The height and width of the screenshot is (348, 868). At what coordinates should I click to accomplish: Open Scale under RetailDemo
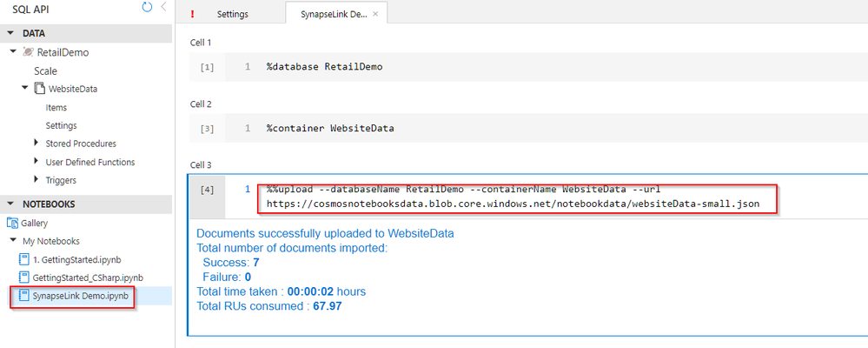click(45, 71)
